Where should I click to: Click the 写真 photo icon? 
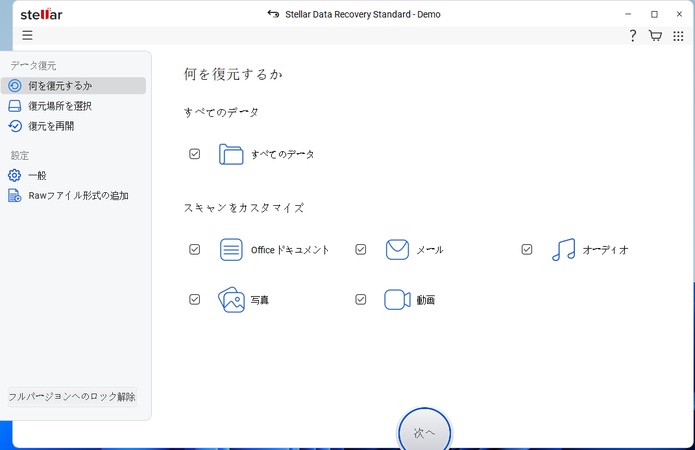(231, 300)
